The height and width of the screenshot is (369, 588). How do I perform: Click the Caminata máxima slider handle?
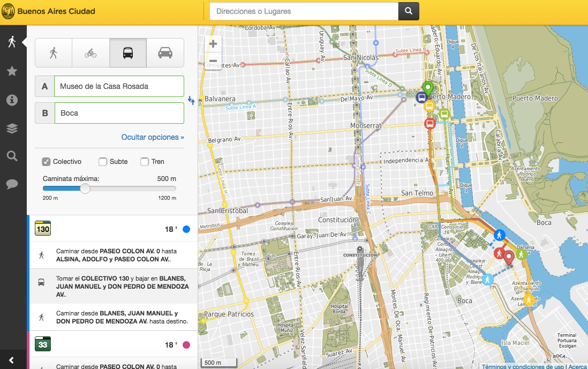[85, 189]
